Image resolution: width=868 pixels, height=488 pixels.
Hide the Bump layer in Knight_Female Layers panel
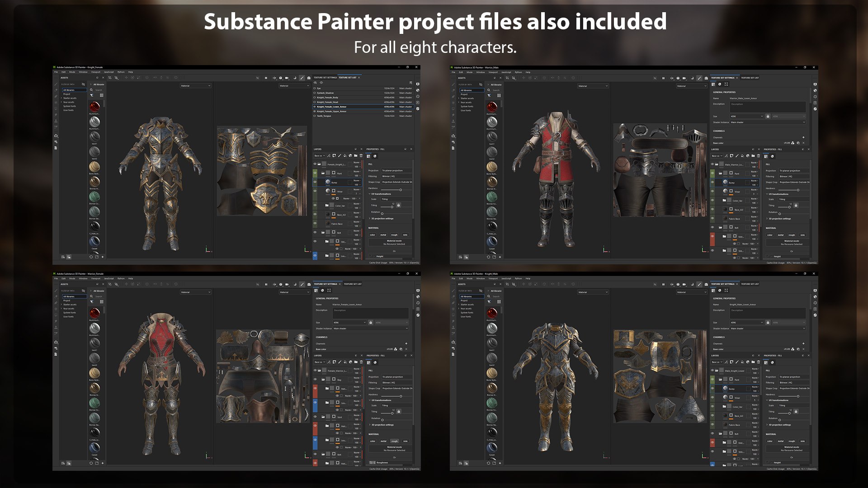[315, 182]
